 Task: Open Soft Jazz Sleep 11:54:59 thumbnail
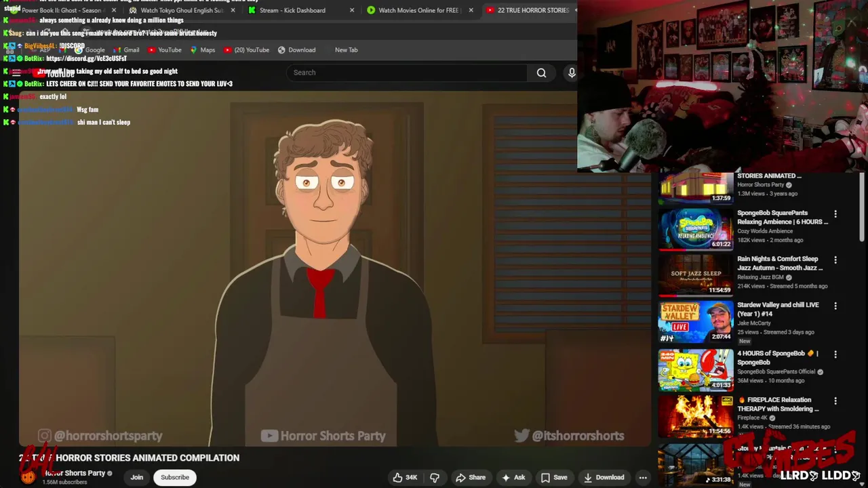point(696,274)
